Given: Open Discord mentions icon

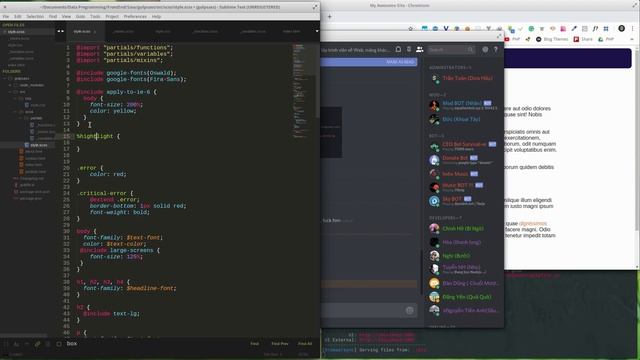Looking at the screenshot, I should click(485, 49).
